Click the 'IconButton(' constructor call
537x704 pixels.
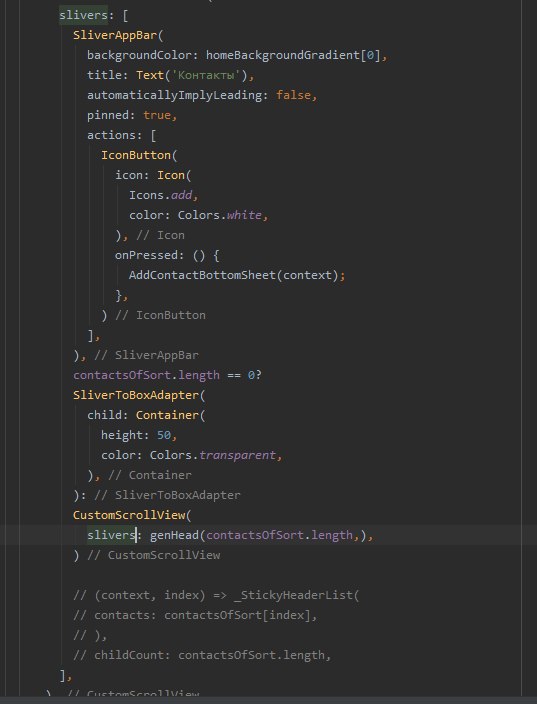click(139, 155)
